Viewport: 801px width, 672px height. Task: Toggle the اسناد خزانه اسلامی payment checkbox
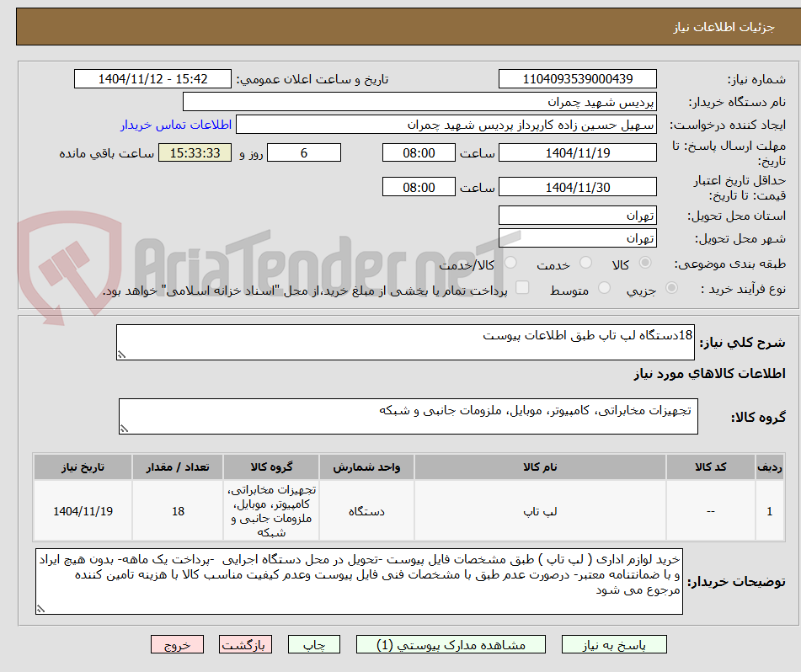[x=522, y=287]
